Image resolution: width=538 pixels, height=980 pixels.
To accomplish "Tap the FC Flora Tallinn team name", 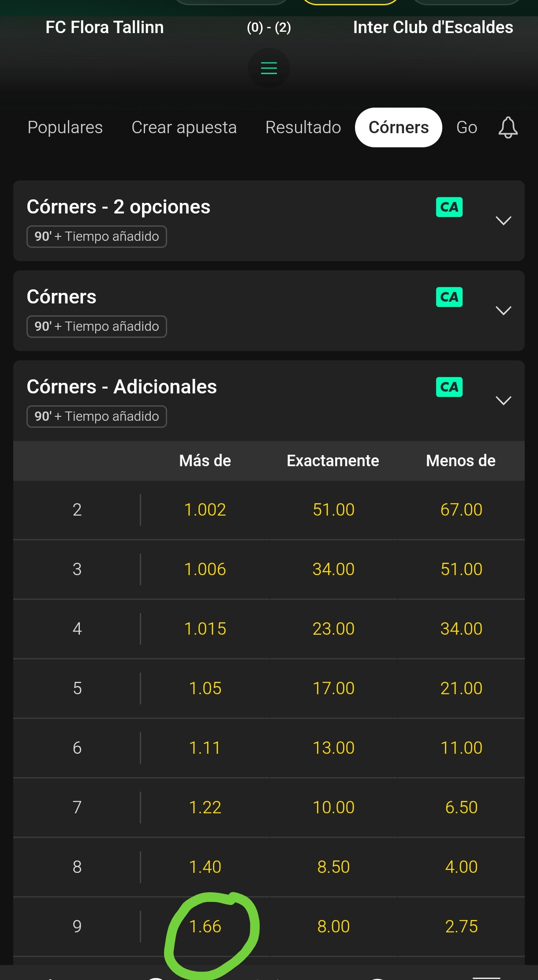I will (105, 27).
